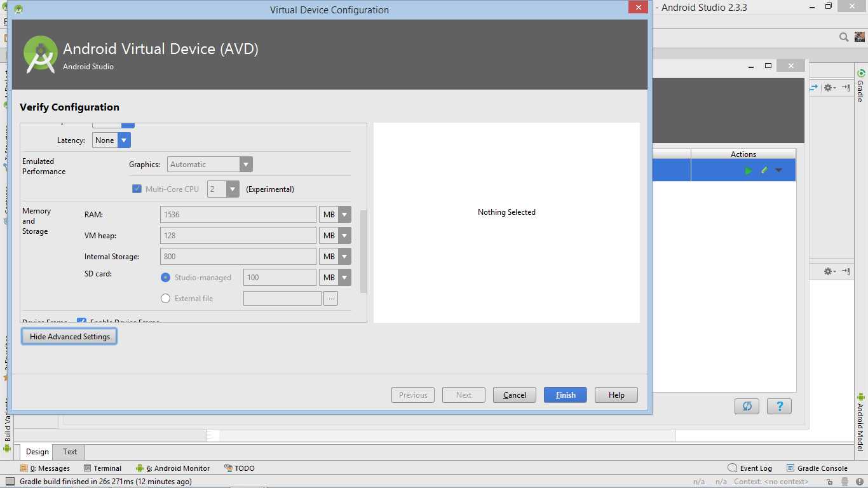Click the settings panel vertical scrollbar
The image size is (868, 488).
[x=363, y=252]
